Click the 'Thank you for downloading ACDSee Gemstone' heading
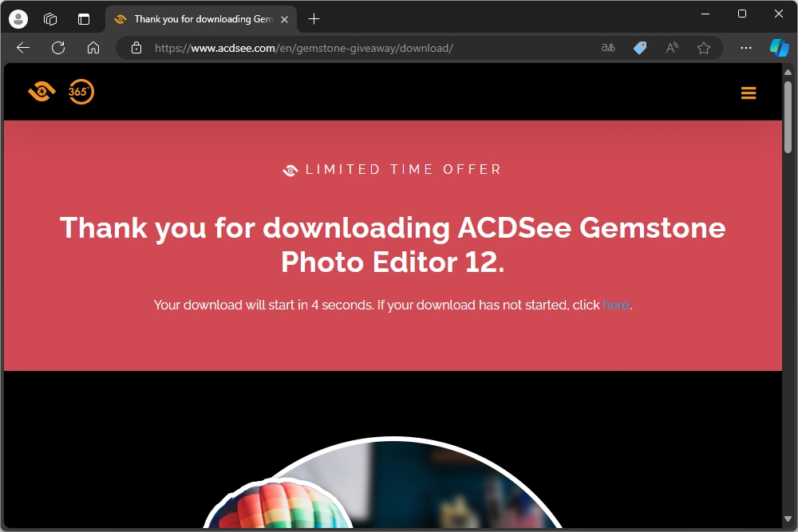 tap(393, 245)
